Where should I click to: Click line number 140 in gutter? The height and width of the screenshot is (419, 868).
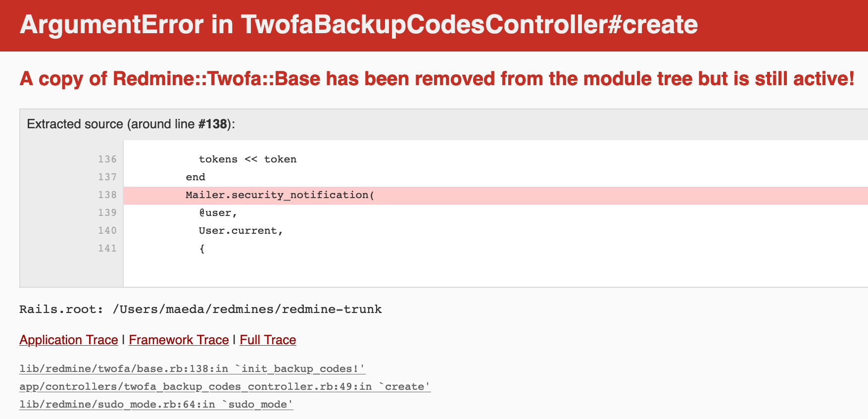[107, 231]
